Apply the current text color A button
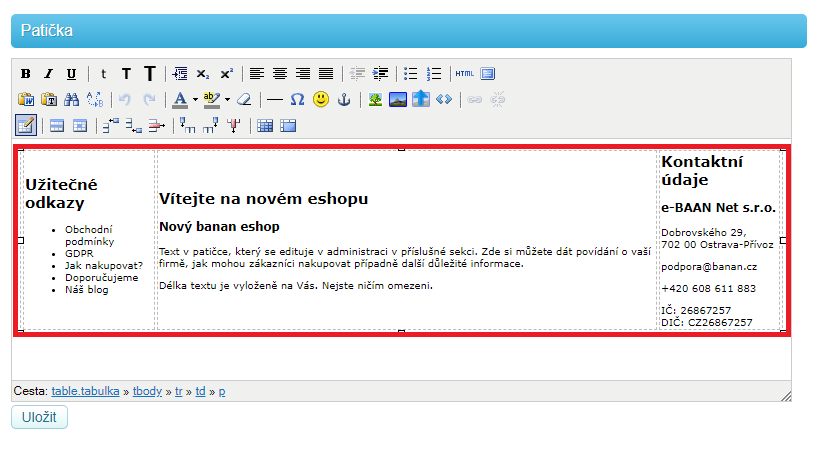 pyautogui.click(x=180, y=100)
